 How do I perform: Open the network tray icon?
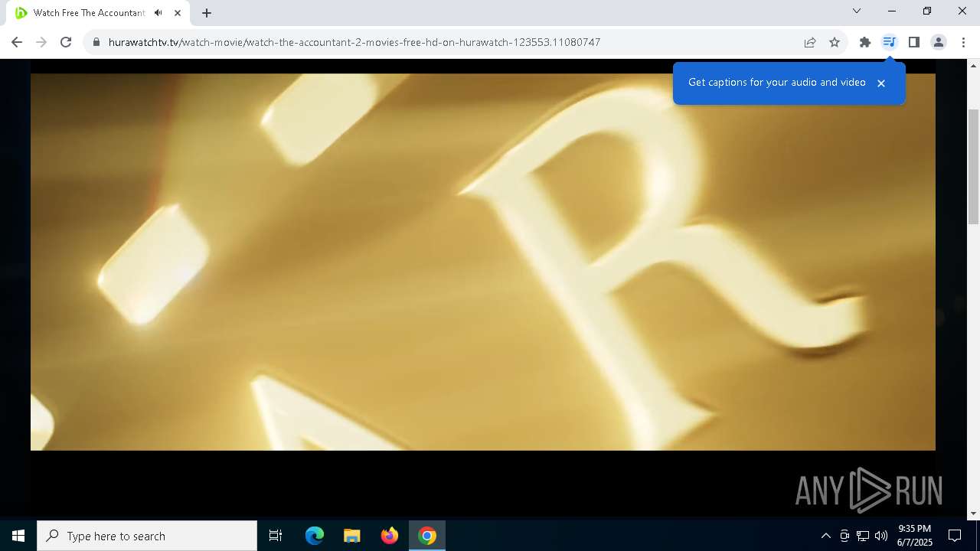(x=863, y=536)
